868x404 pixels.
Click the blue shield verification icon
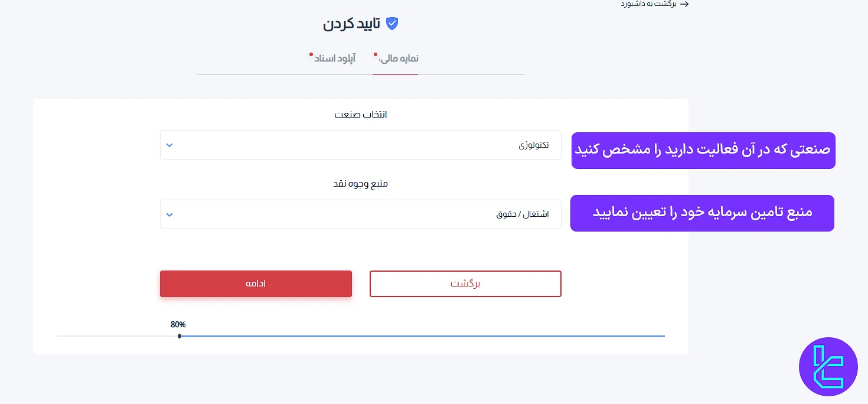click(x=391, y=24)
